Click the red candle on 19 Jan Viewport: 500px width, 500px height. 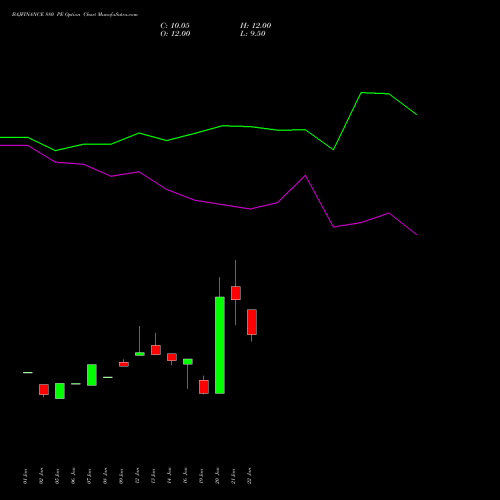204,387
